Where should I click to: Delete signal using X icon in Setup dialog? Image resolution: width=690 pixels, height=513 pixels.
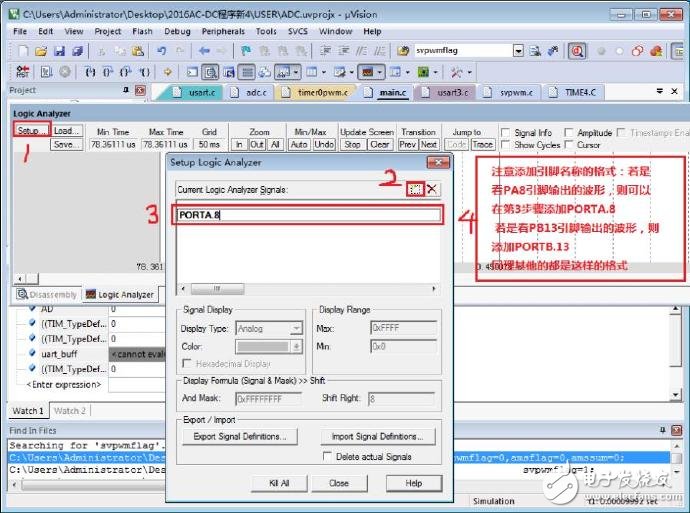tap(432, 189)
